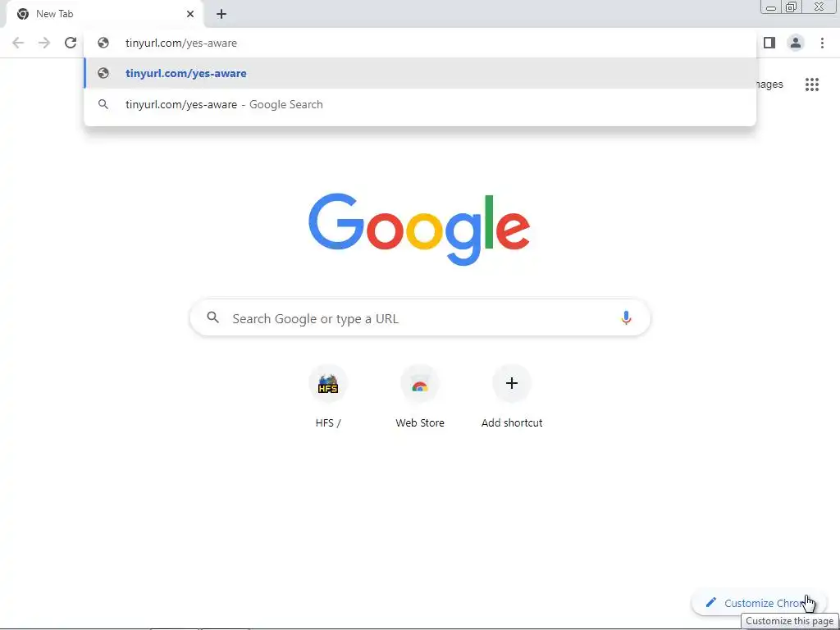Viewport: 840px width, 630px height.
Task: Click the browser Forward arrow
Action: [44, 43]
